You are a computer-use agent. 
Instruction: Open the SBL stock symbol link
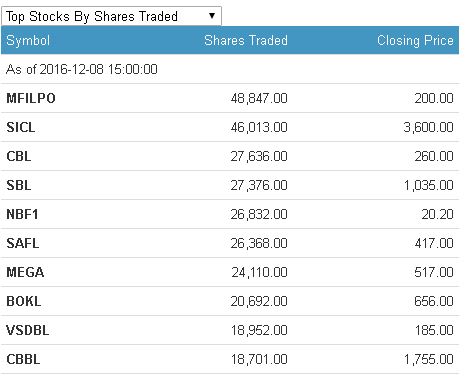19,185
